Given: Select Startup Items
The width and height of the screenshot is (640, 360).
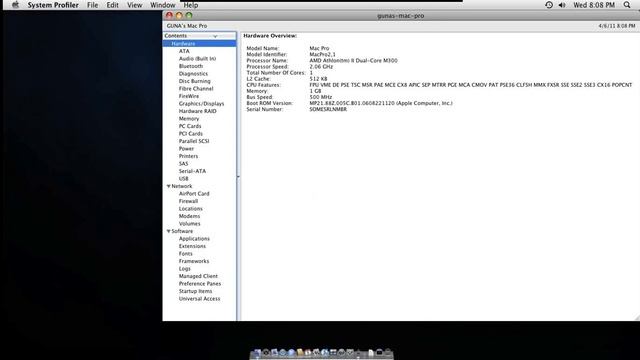Looking at the screenshot, I should 195,291.
